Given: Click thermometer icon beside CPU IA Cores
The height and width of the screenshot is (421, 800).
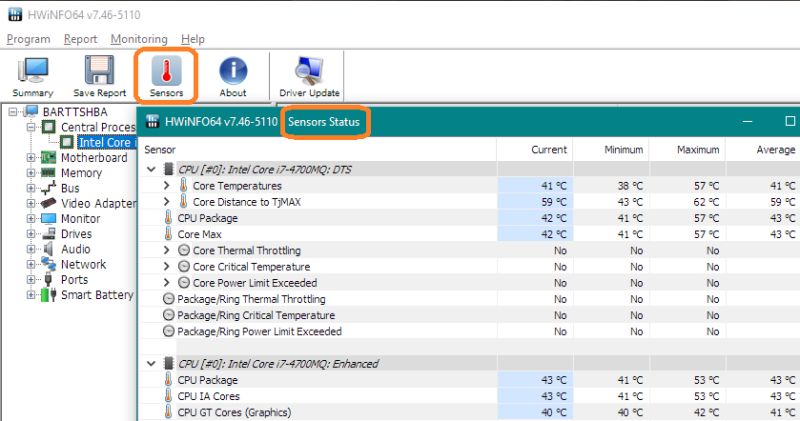Looking at the screenshot, I should 168,395.
